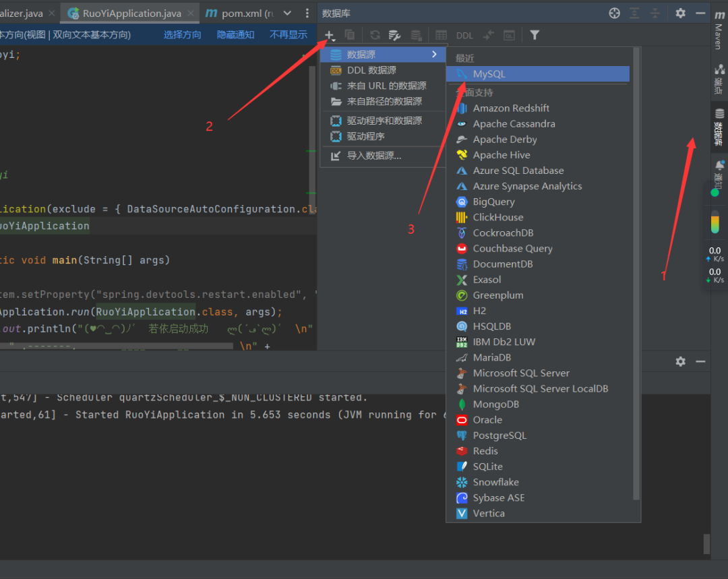Select 驱动程序和数据源 menu item
This screenshot has width=728, height=579.
click(383, 121)
